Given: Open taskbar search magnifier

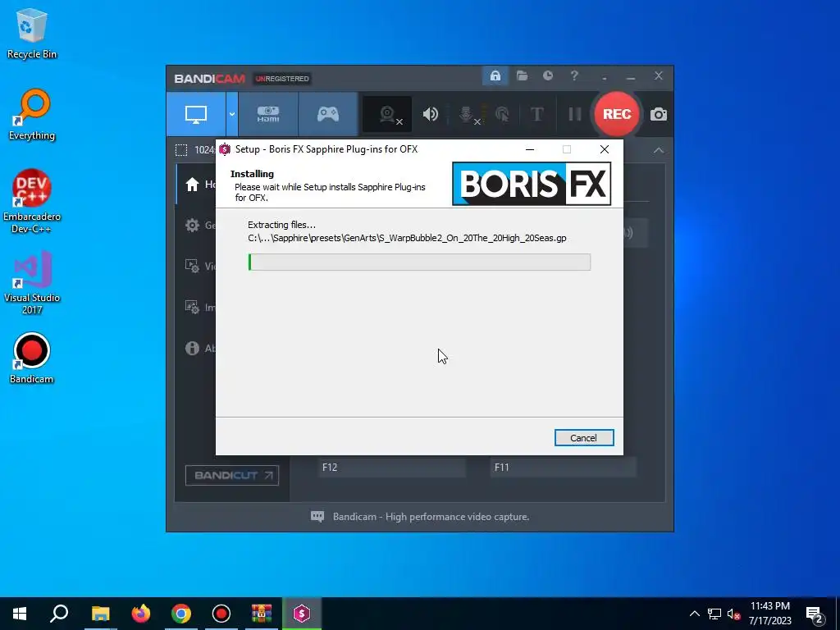Looking at the screenshot, I should coord(59,614).
